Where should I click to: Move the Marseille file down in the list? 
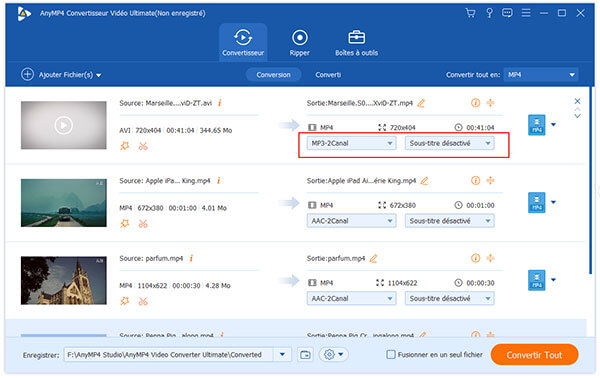point(577,116)
